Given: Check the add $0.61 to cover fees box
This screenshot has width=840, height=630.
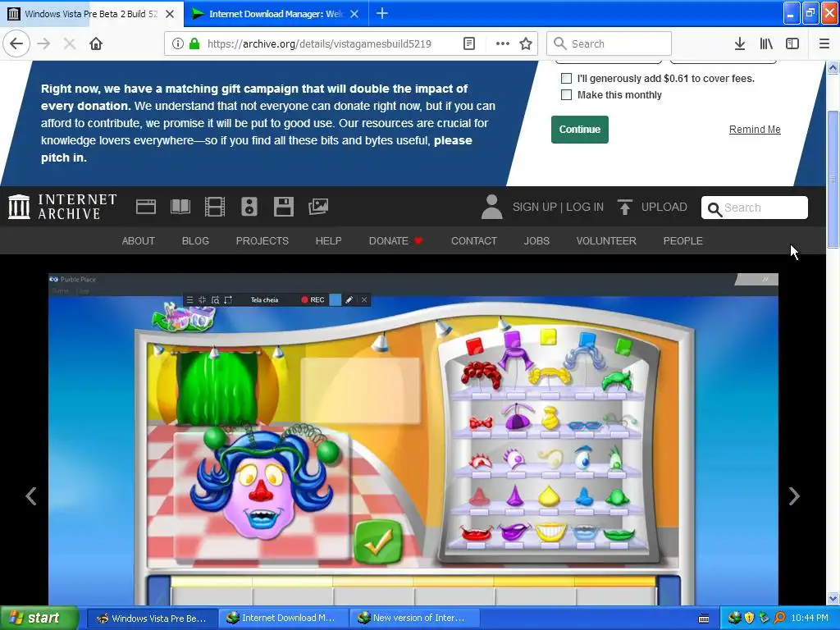Looking at the screenshot, I should coord(566,78).
